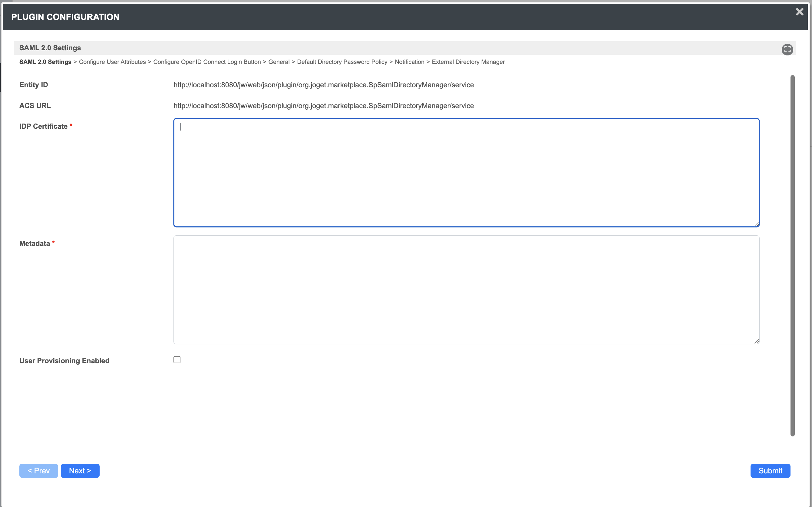The width and height of the screenshot is (812, 507).
Task: Jump to External Directory Manager step
Action: coord(468,62)
